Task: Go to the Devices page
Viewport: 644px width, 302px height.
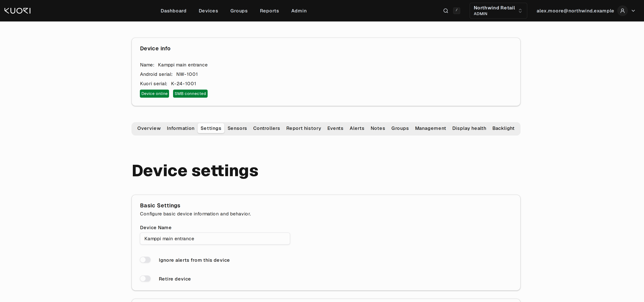Action: pos(208,11)
